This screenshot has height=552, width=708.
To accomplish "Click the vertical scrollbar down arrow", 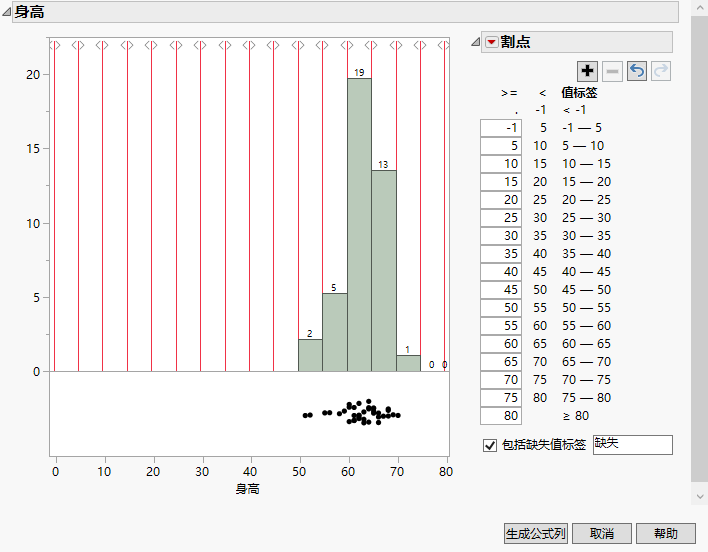I will pyautogui.click(x=699, y=496).
